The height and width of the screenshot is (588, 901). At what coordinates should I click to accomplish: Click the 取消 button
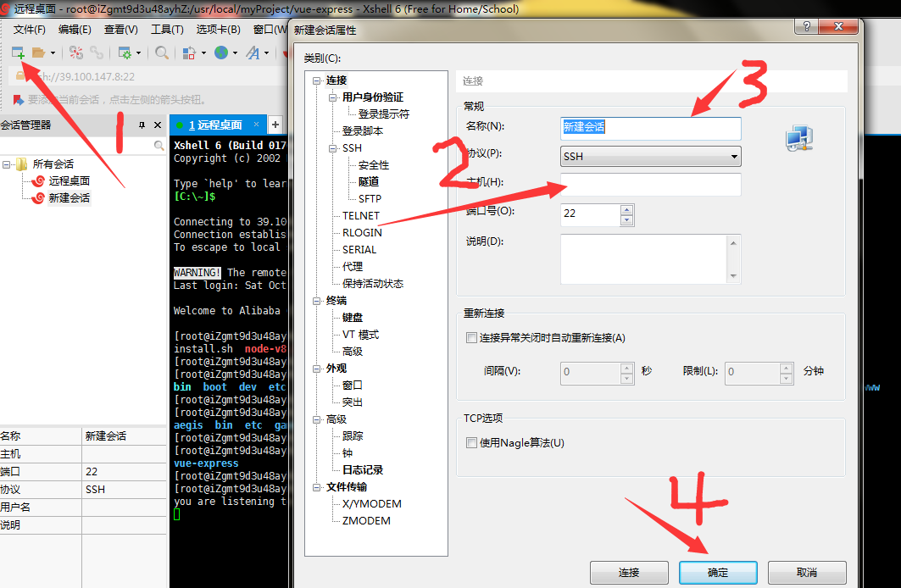coord(807,573)
